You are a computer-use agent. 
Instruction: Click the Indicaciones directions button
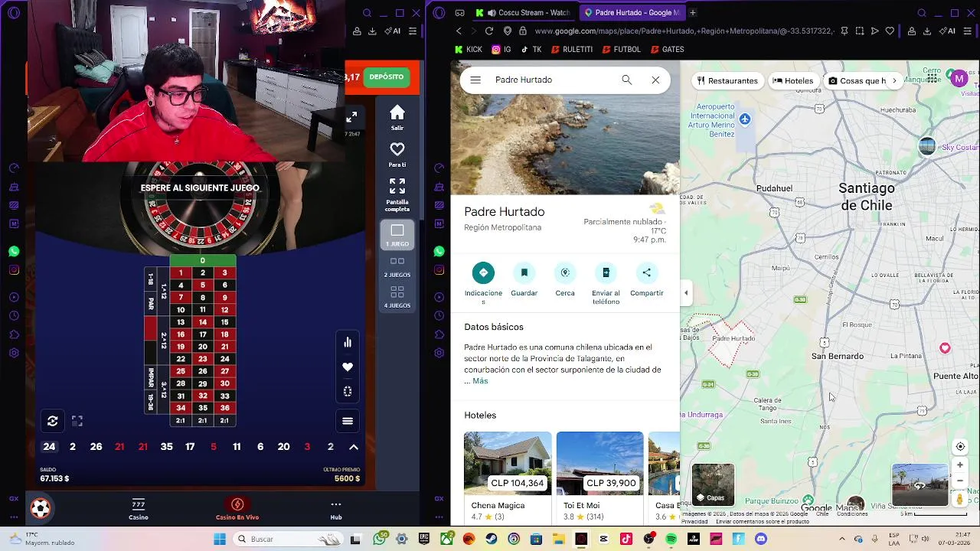click(x=483, y=284)
